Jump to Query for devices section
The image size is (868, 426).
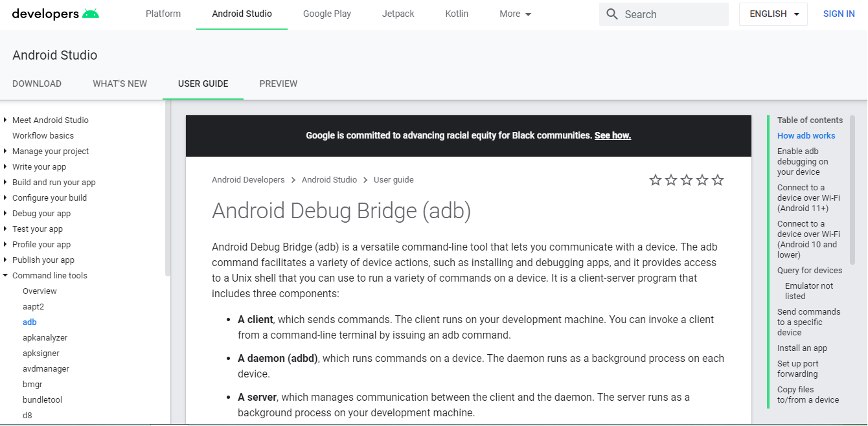(x=810, y=270)
